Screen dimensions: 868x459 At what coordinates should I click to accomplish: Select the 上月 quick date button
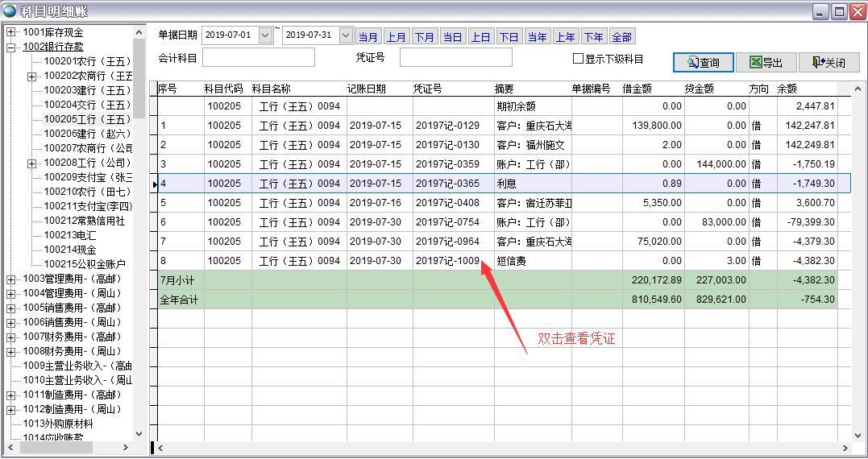[397, 37]
